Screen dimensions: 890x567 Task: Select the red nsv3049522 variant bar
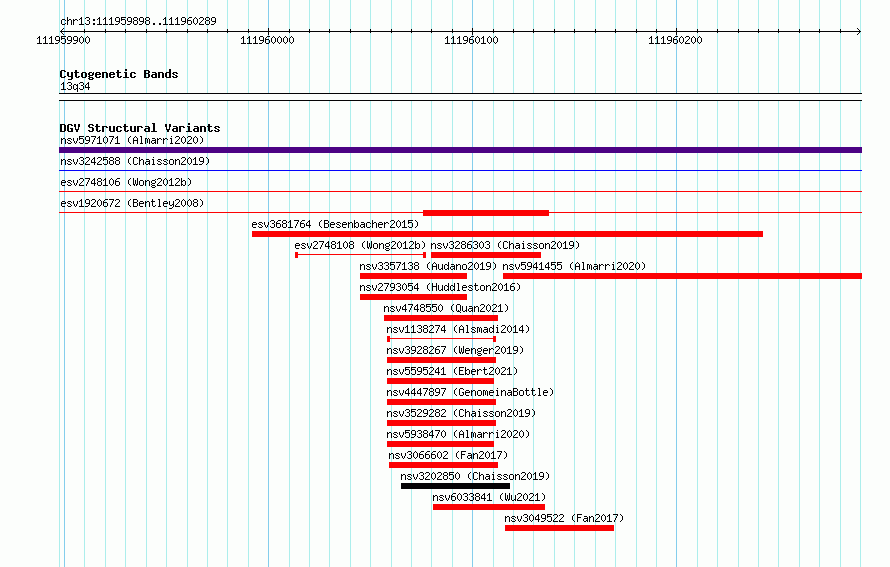coord(559,528)
